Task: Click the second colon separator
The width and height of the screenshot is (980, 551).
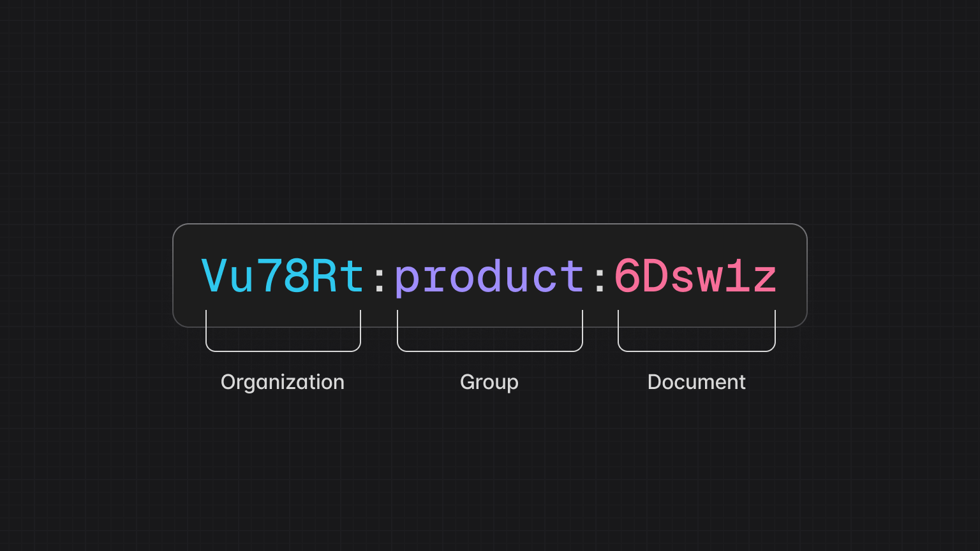Action: [x=600, y=281]
